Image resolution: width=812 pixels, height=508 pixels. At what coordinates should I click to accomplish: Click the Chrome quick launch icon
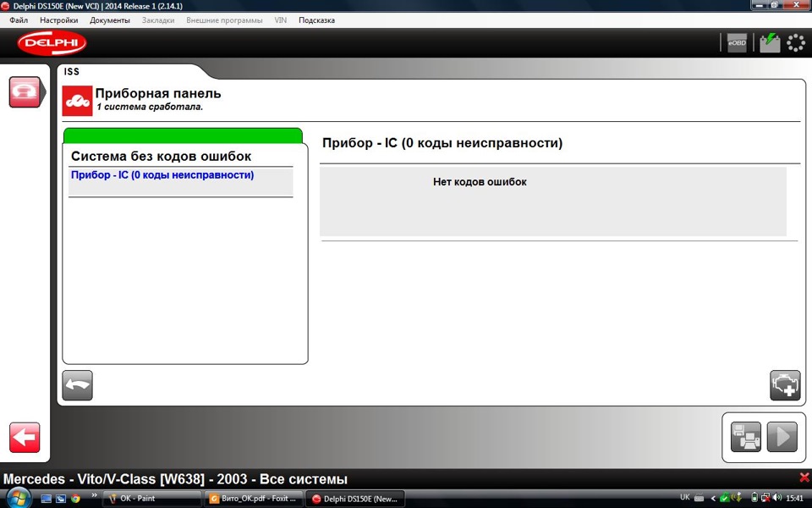75,499
